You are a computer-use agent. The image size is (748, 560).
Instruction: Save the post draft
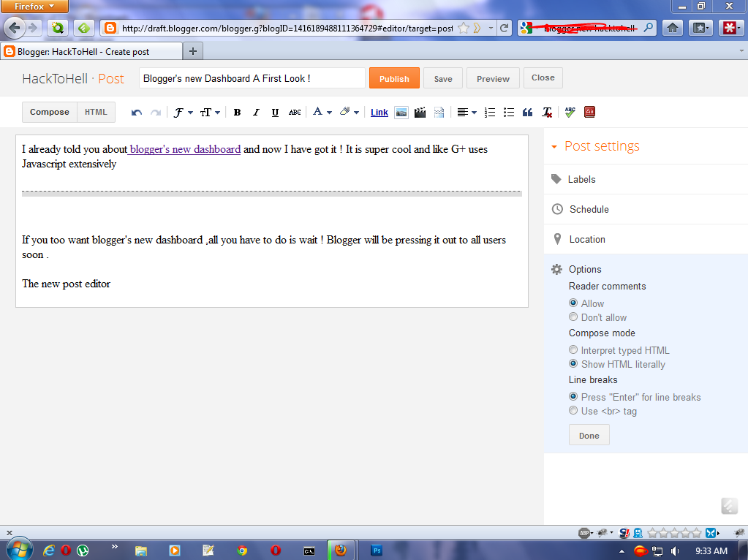point(442,78)
